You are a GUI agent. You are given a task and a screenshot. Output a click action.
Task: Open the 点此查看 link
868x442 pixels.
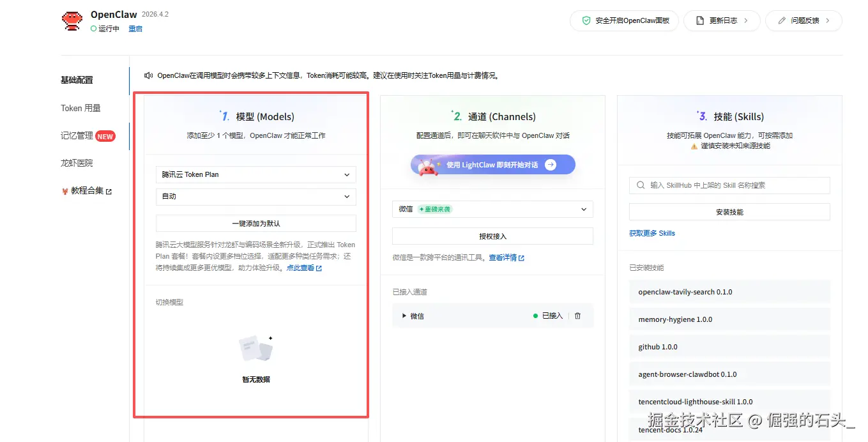[x=300, y=268]
